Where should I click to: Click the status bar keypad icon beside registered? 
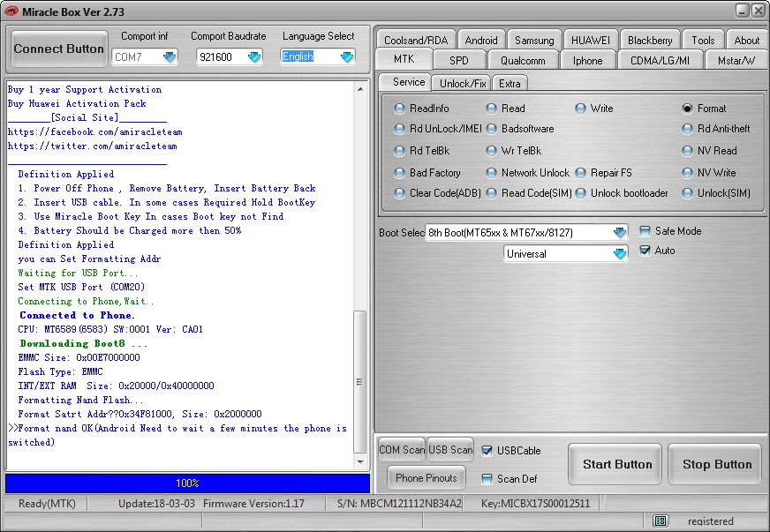pos(661,521)
